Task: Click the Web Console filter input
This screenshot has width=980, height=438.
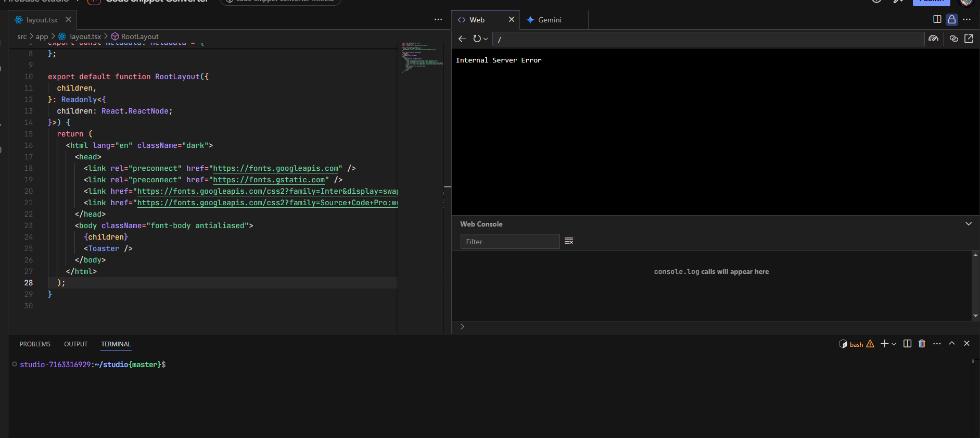Action: click(510, 242)
